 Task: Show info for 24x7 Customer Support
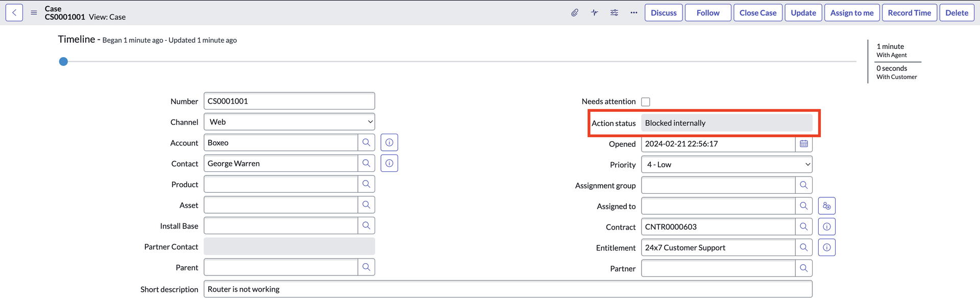[x=827, y=248]
